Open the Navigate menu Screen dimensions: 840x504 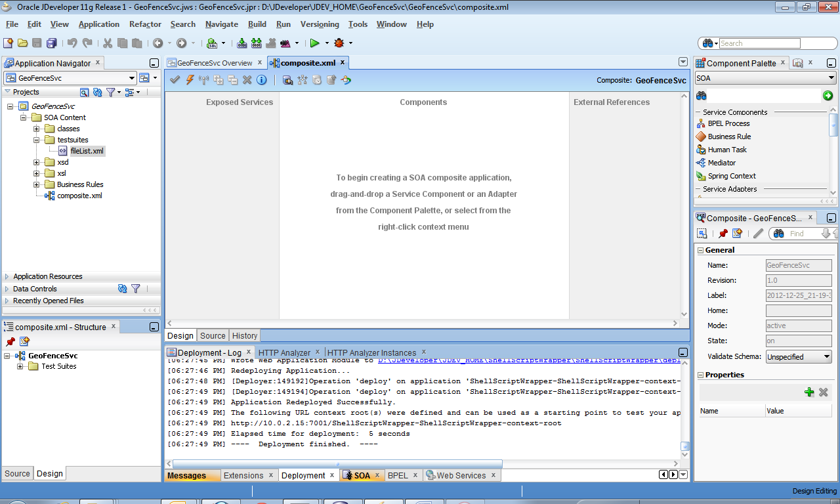pyautogui.click(x=222, y=24)
